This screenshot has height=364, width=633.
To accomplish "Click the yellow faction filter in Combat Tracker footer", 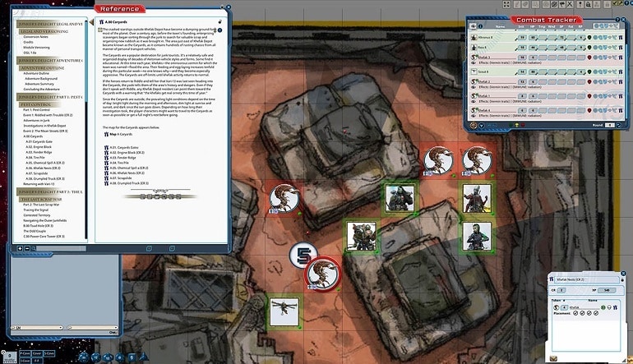I will click(517, 125).
